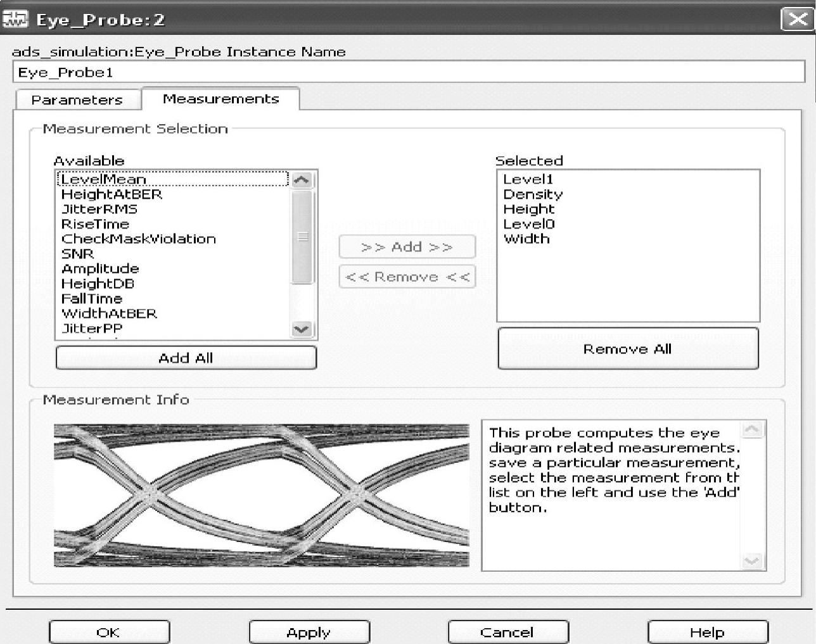Viewport: 816px width, 644px height.
Task: Click the >> Add >> button
Action: click(407, 247)
